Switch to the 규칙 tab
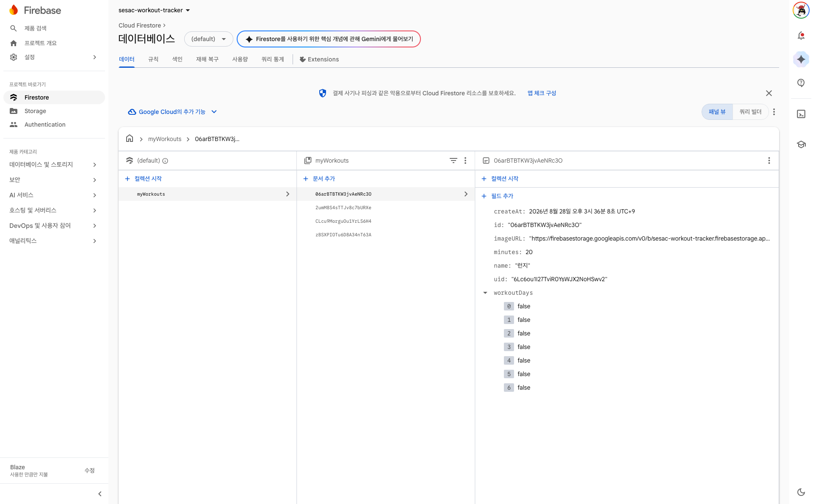The image size is (813, 504). click(153, 59)
